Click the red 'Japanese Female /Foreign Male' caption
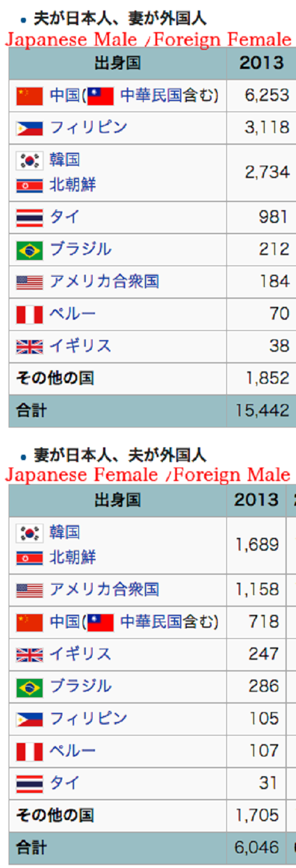 point(147,474)
